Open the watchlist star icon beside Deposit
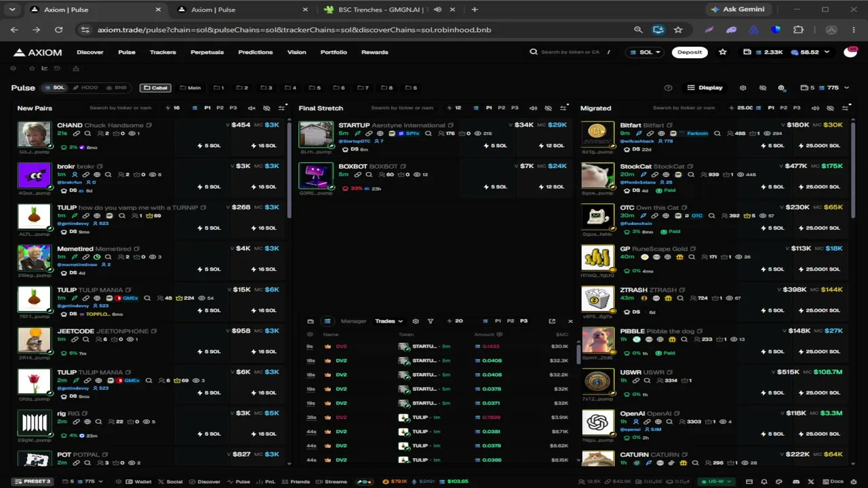 (723, 52)
